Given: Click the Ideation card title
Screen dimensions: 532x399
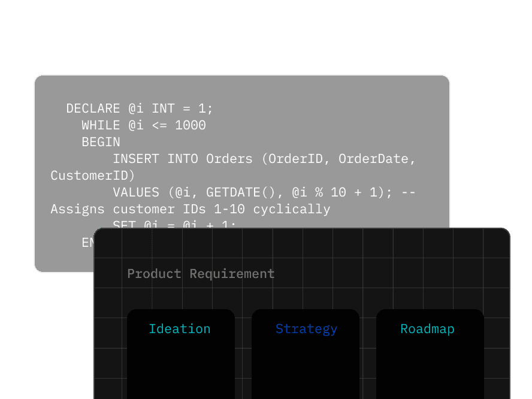Looking at the screenshot, I should coord(180,329).
